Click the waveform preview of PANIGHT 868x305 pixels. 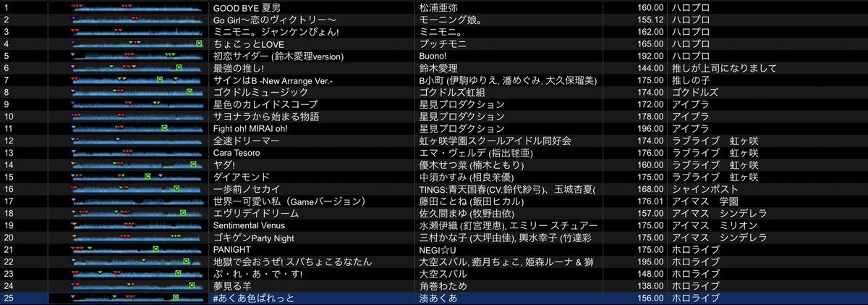point(136,250)
